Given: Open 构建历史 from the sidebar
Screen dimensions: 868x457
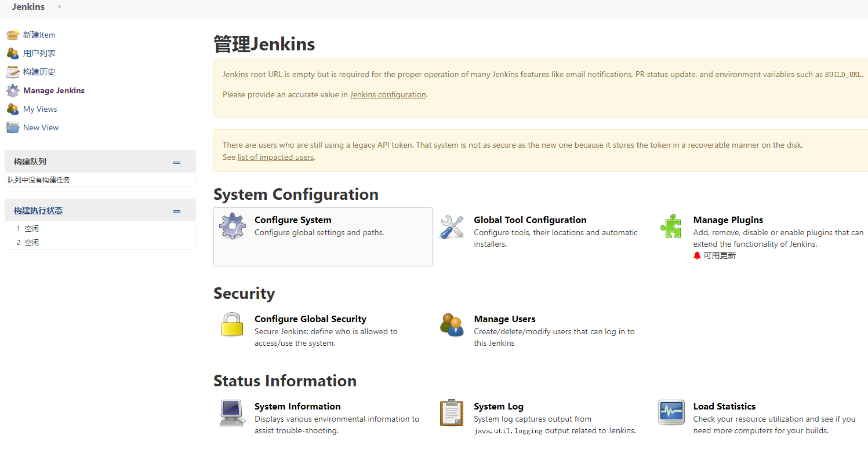Looking at the screenshot, I should [39, 72].
